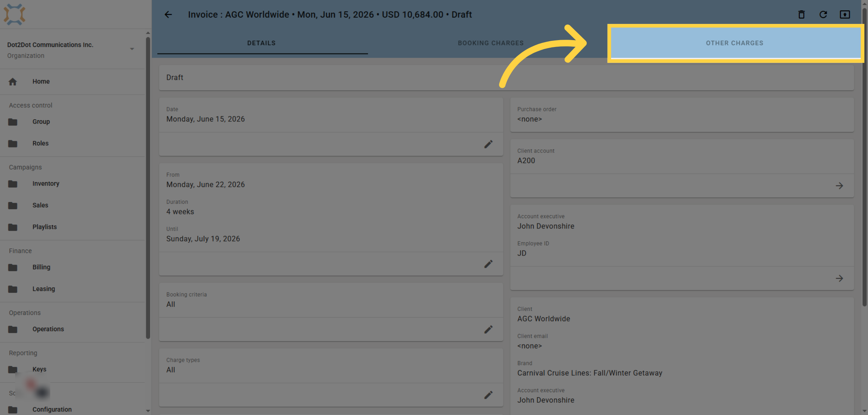Screen dimensions: 868x415
Task: Open Playlists under Campaigns
Action: click(x=44, y=227)
